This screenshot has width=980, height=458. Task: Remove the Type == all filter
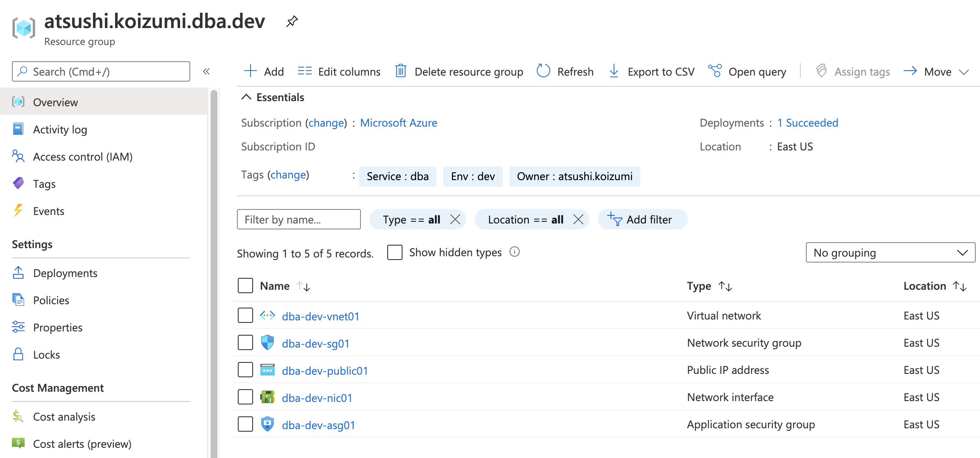tap(455, 219)
